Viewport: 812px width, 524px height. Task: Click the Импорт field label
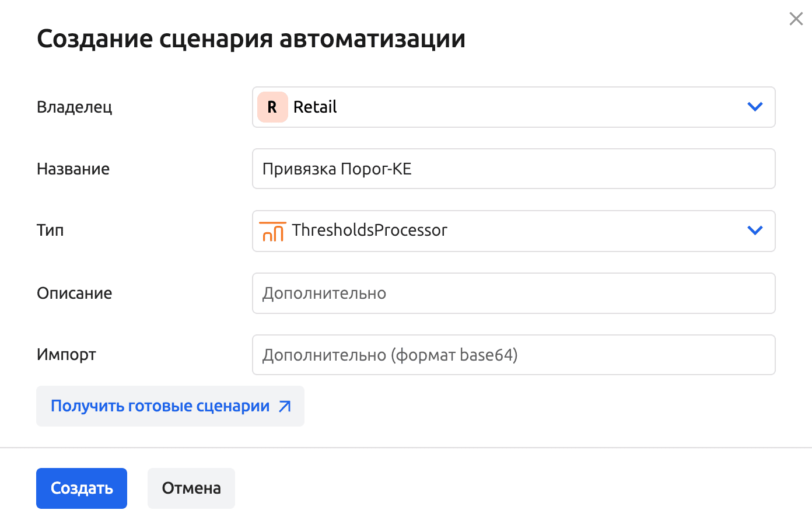coord(66,355)
